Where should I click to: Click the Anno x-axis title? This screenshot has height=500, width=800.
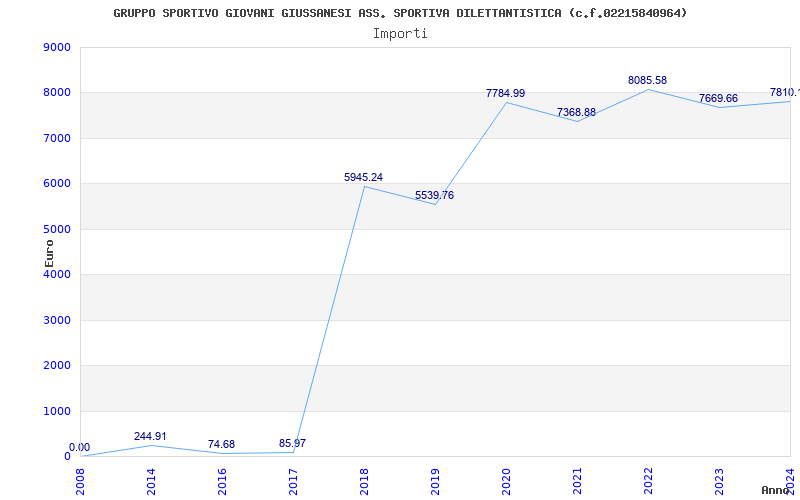[x=776, y=490]
